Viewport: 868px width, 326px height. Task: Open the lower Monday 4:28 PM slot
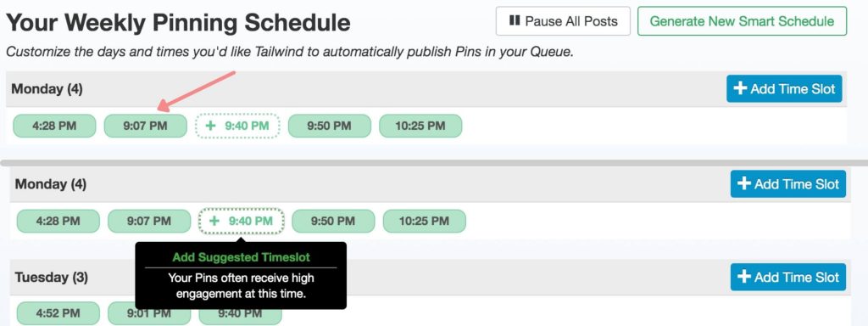pyautogui.click(x=58, y=222)
